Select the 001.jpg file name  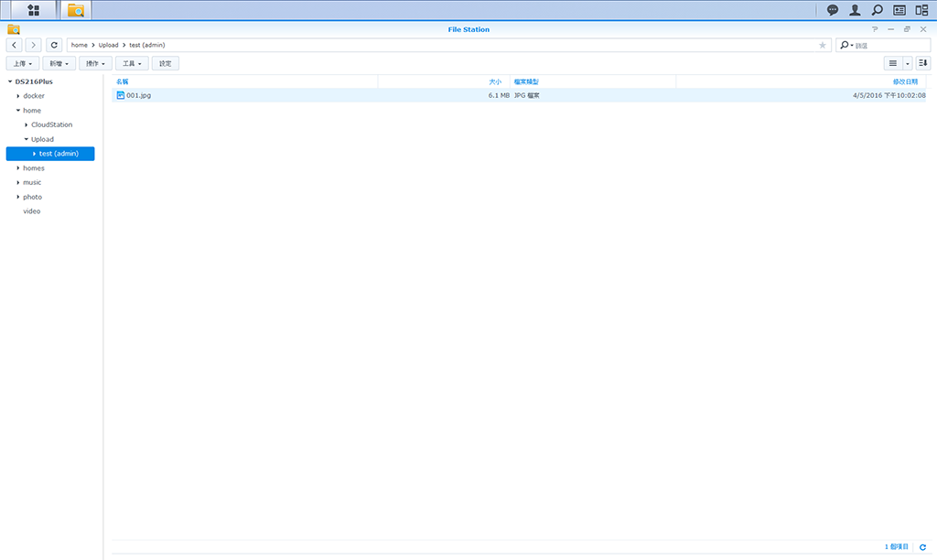pyautogui.click(x=139, y=95)
